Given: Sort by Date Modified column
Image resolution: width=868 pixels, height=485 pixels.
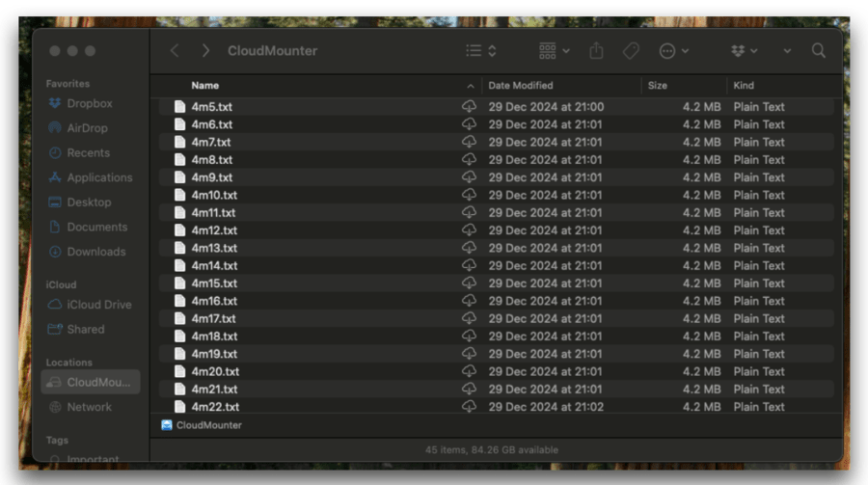Looking at the screenshot, I should [521, 86].
